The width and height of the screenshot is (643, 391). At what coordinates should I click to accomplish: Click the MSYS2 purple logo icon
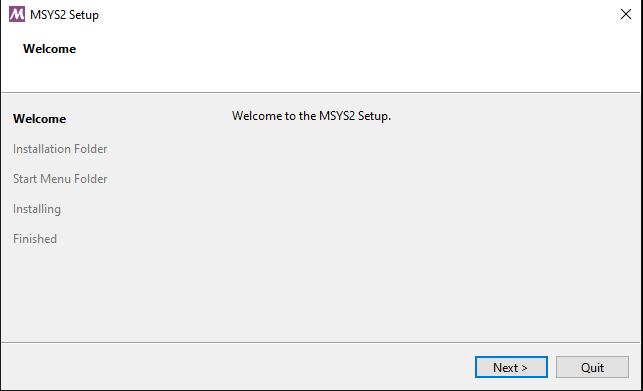[x=17, y=14]
